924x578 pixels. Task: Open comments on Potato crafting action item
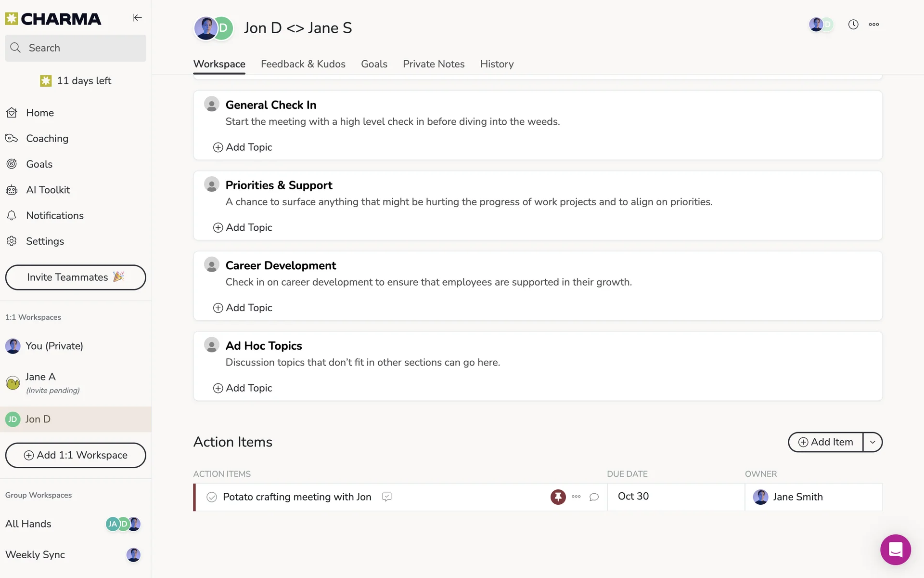594,497
